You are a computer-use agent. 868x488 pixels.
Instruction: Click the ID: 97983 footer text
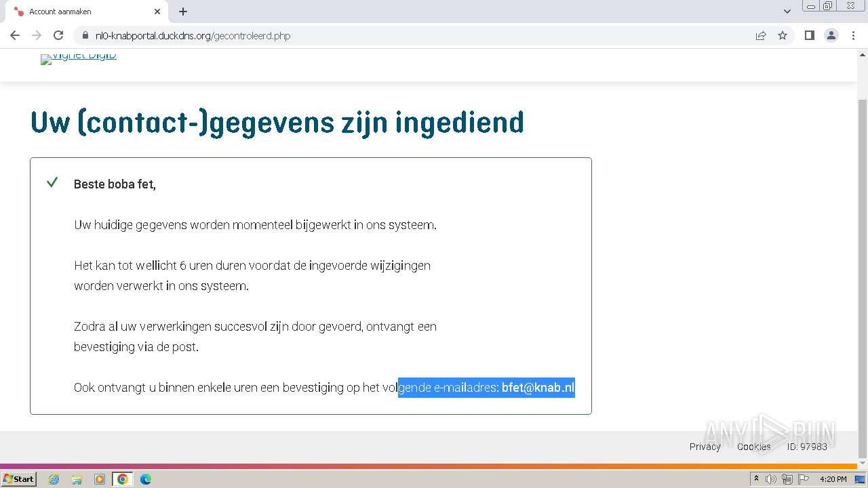807,447
